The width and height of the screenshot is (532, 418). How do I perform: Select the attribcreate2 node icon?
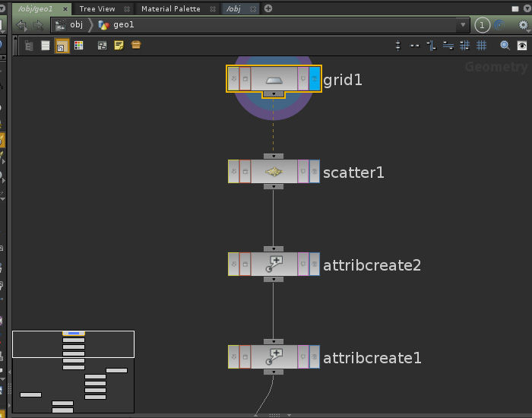click(274, 264)
